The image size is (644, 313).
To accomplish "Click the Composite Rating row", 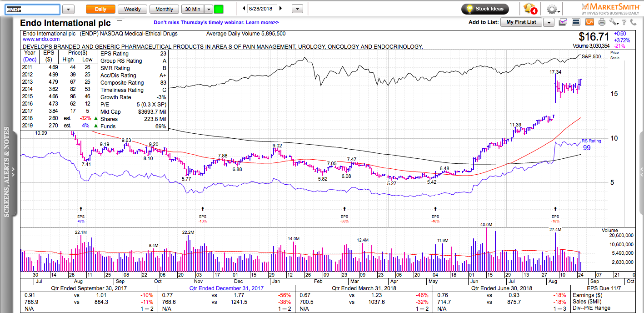I will (x=133, y=83).
